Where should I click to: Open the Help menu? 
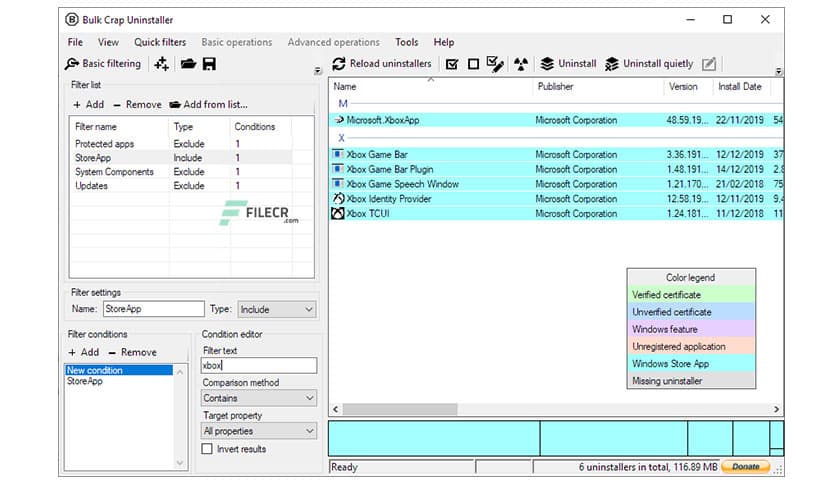444,42
